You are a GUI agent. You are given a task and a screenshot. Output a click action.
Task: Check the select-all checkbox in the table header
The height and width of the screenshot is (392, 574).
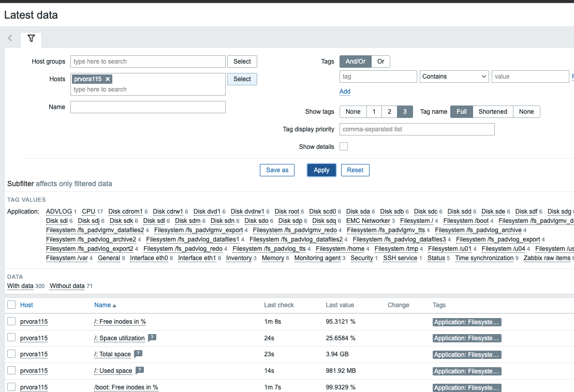pyautogui.click(x=11, y=305)
